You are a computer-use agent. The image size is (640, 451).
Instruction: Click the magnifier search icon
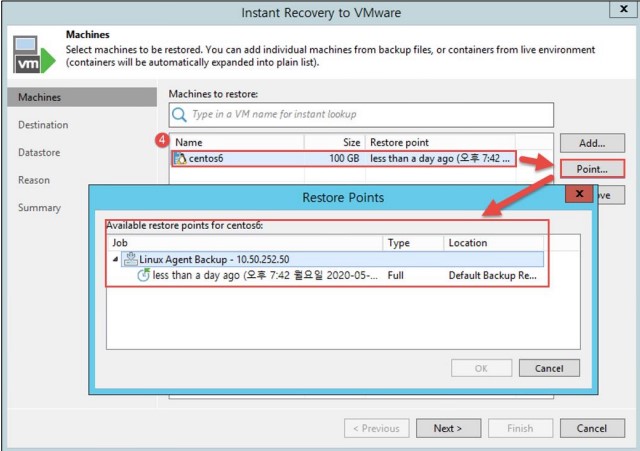tap(179, 115)
